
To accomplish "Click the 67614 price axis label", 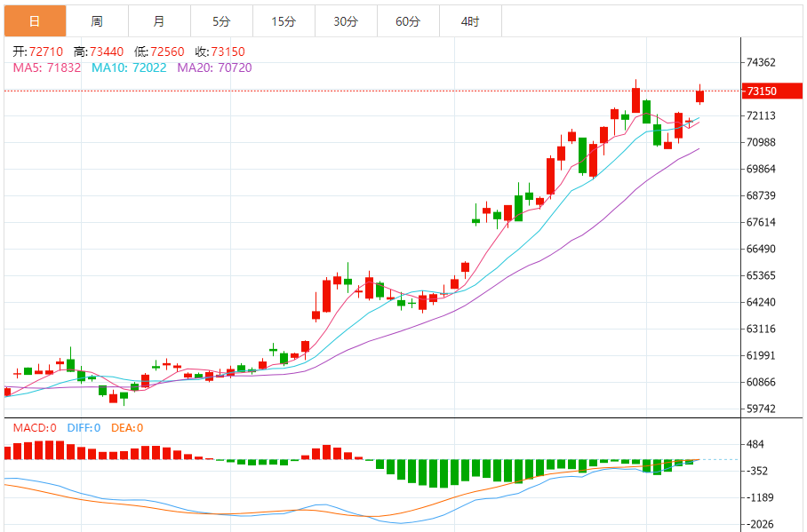I will point(761,222).
